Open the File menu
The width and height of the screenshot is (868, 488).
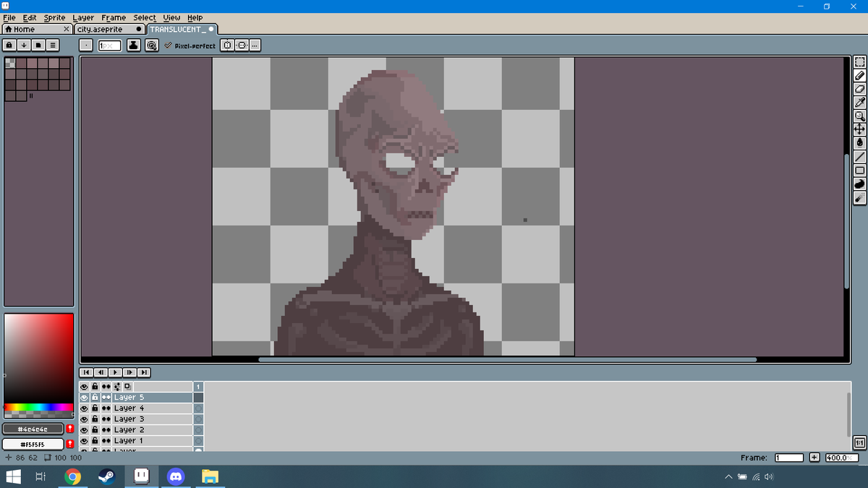[x=9, y=17]
